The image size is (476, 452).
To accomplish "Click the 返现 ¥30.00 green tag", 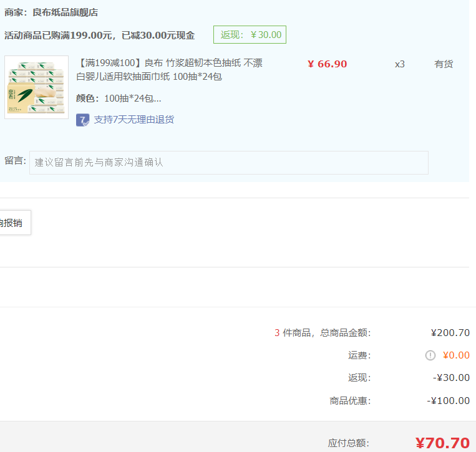I will pyautogui.click(x=250, y=34).
